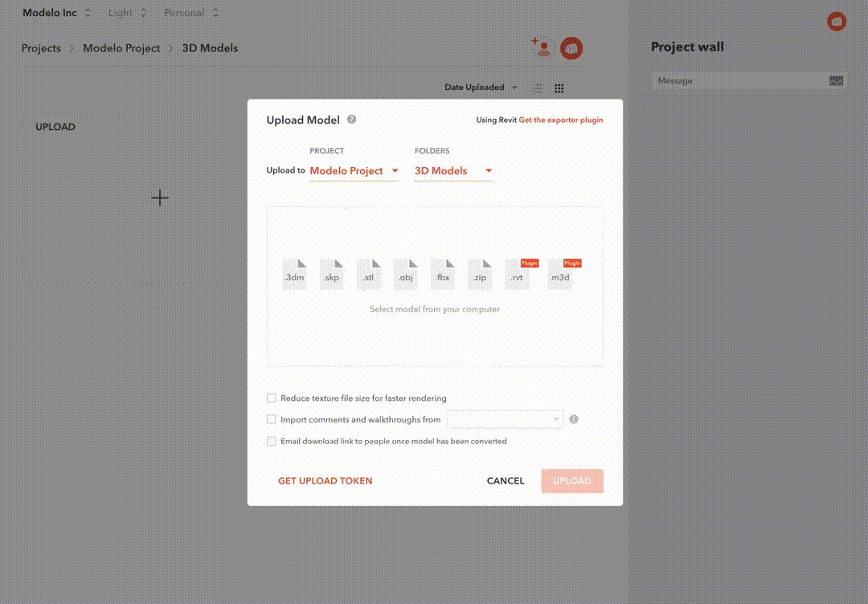Screen dimensions: 868x604
Task: Click the .3dm file format icon
Action: 294,275
